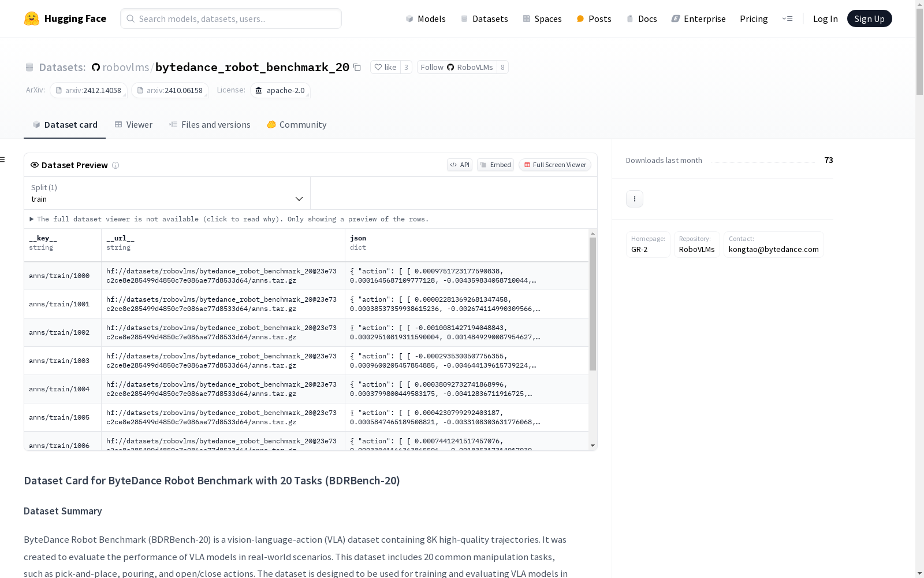Screen dimensions: 924x578
Task: Click the table scroll down arrow
Action: click(593, 446)
